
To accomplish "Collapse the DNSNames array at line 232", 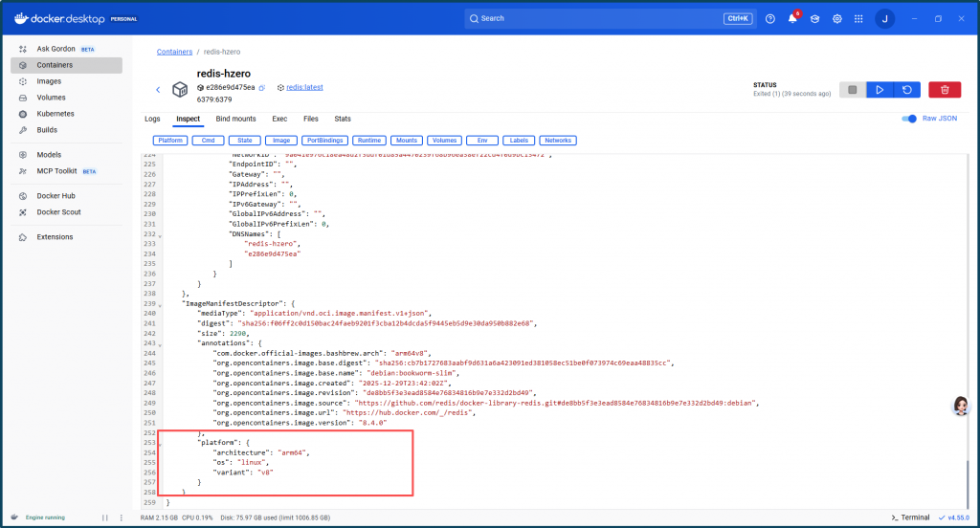I will [x=160, y=235].
